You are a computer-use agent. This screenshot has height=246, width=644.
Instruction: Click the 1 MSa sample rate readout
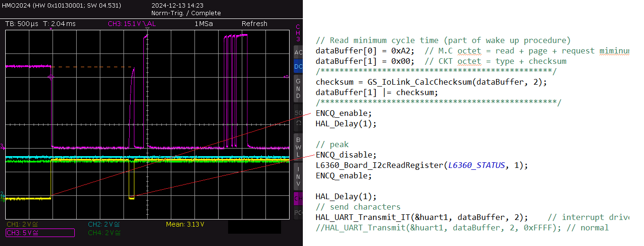point(203,24)
